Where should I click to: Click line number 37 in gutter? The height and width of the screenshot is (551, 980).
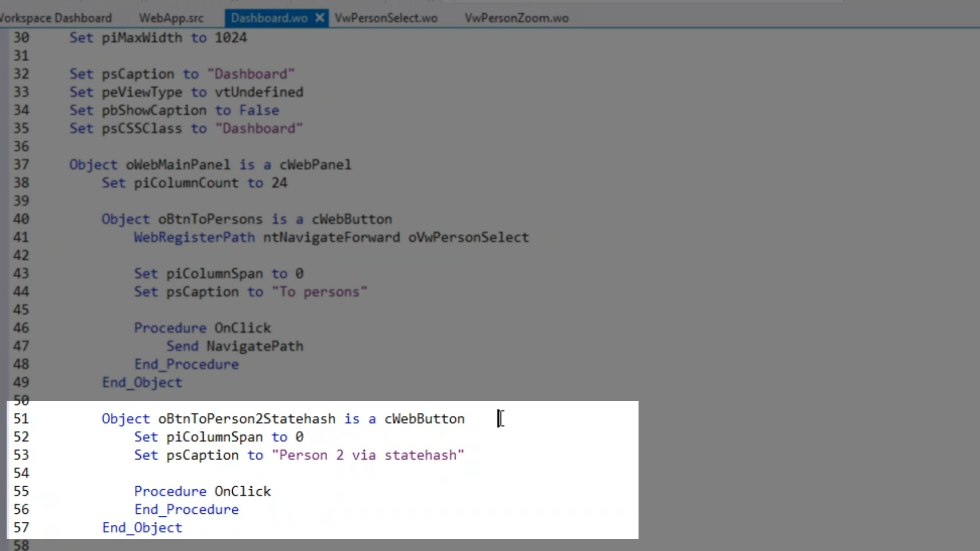[21, 165]
